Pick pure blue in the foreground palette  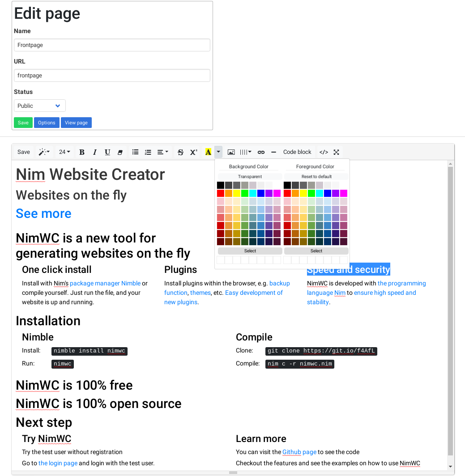coord(327,193)
